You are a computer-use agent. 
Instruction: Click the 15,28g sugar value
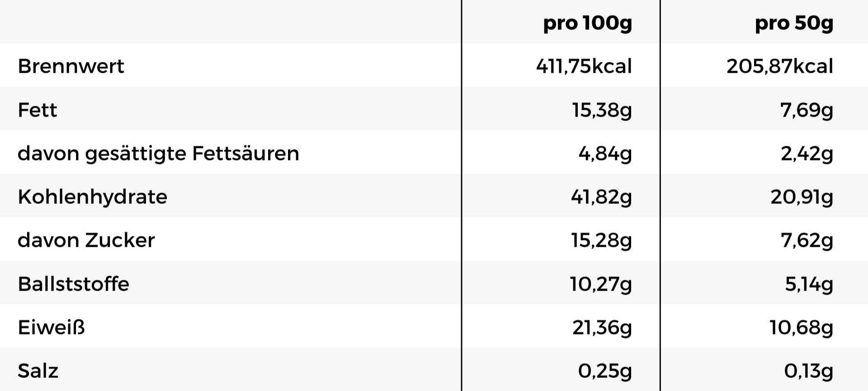click(x=601, y=241)
